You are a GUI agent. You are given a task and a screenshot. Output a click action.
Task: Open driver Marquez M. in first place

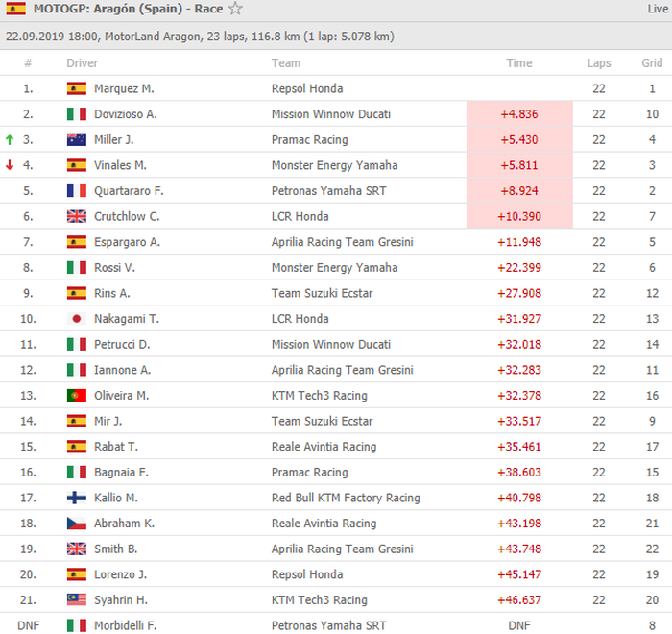coord(124,88)
